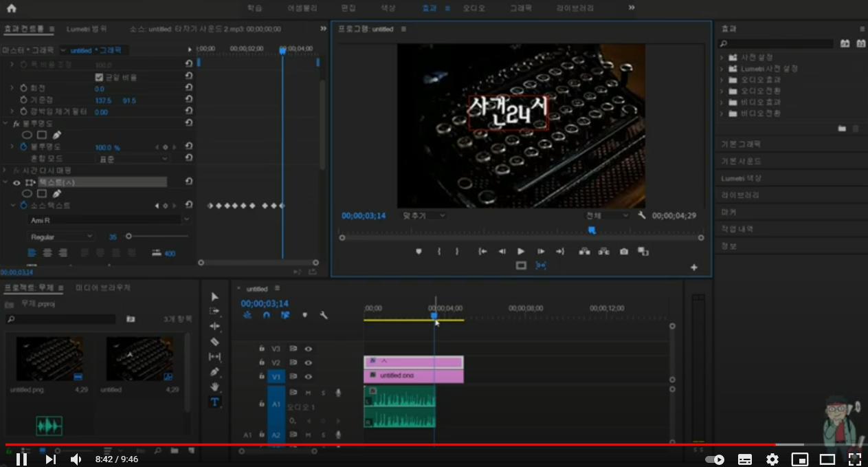Hide track V2 with the eye icon

(309, 362)
